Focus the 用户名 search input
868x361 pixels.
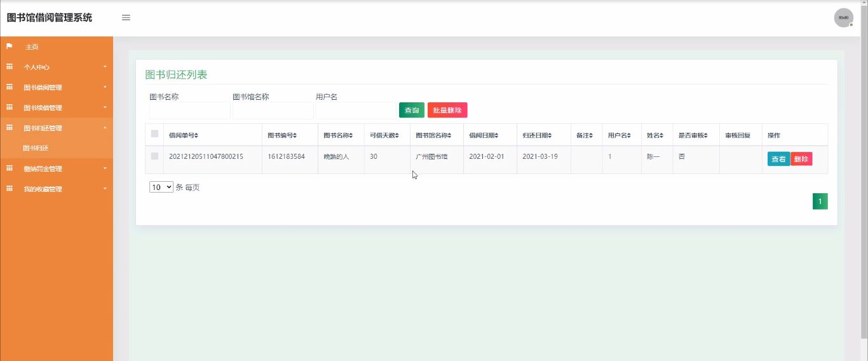point(356,111)
